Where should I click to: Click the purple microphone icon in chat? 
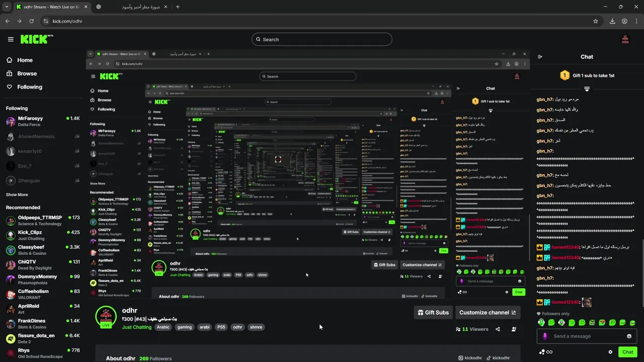coord(545,336)
